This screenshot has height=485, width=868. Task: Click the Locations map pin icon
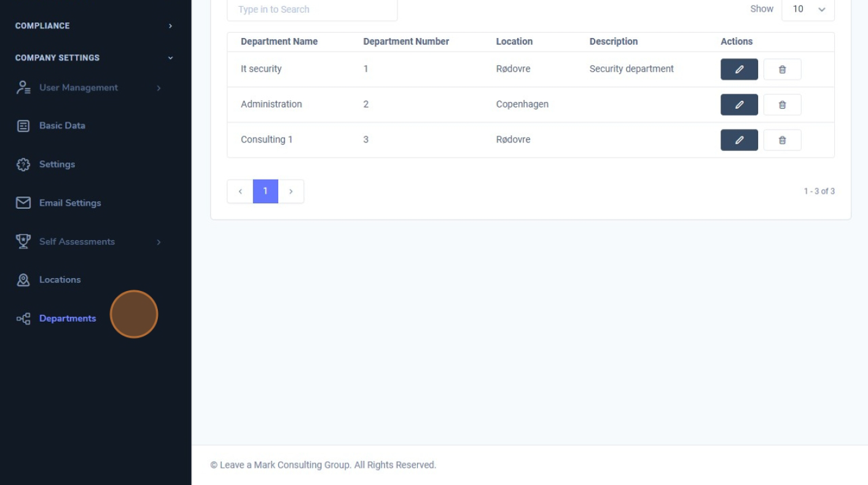[x=23, y=280]
